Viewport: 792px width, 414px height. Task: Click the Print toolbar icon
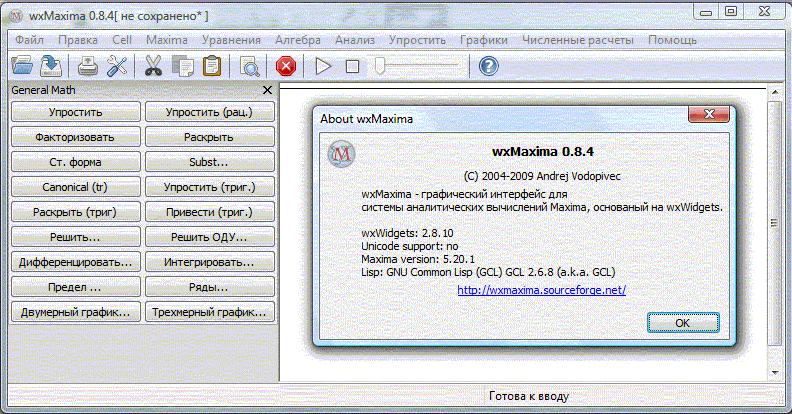point(88,66)
